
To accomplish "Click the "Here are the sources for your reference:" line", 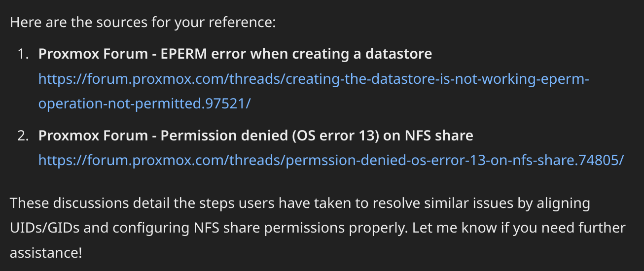I will pos(143,22).
